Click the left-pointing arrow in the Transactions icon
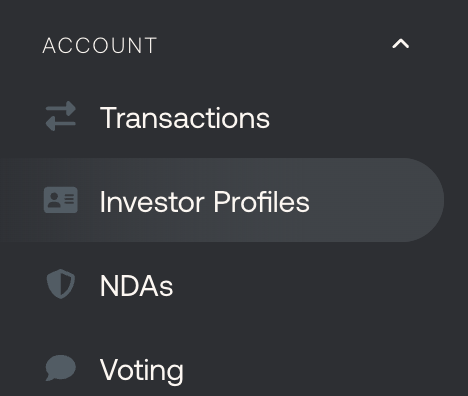The height and width of the screenshot is (396, 468). tap(61, 124)
